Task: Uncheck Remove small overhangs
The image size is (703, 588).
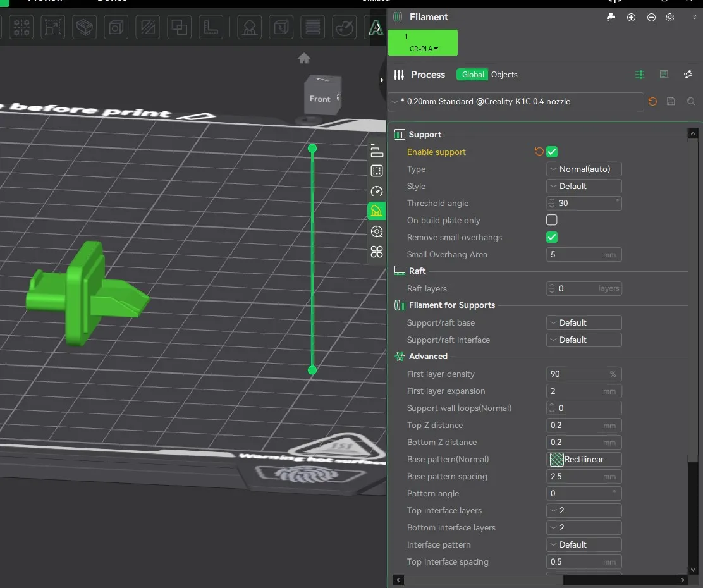Action: click(552, 237)
